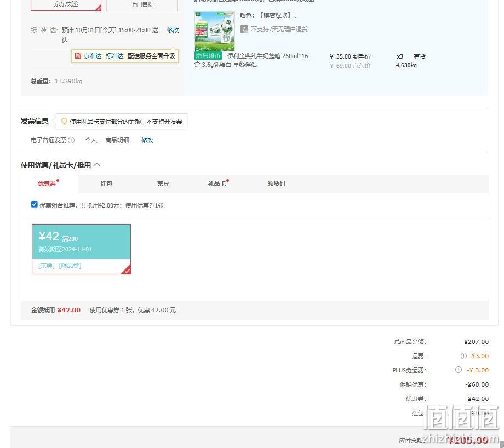Open the 京豆 tab
Screen dimensions: 504x448
coord(163,183)
